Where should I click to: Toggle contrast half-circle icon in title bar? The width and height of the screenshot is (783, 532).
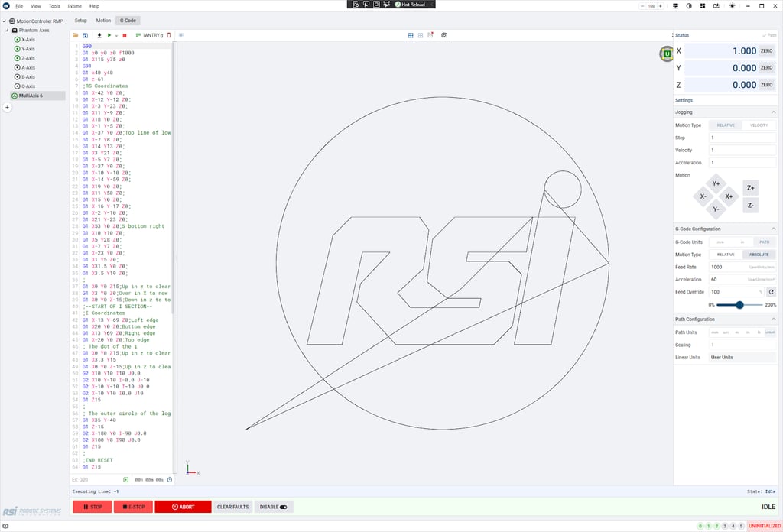pos(689,6)
